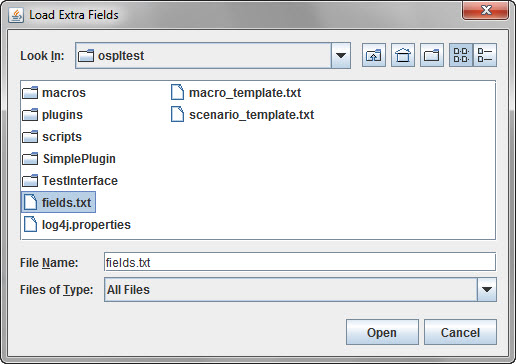Click the Up One Level folder icon
Screen dimensions: 516x364
[x=374, y=55]
